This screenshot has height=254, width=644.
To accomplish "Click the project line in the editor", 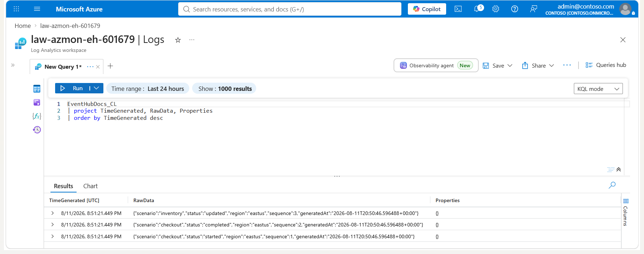I will pyautogui.click(x=140, y=111).
